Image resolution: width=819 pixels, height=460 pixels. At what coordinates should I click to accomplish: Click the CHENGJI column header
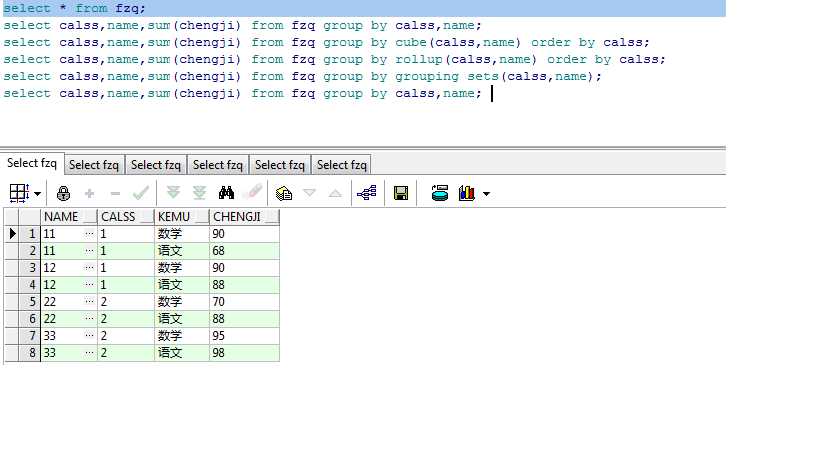point(244,217)
